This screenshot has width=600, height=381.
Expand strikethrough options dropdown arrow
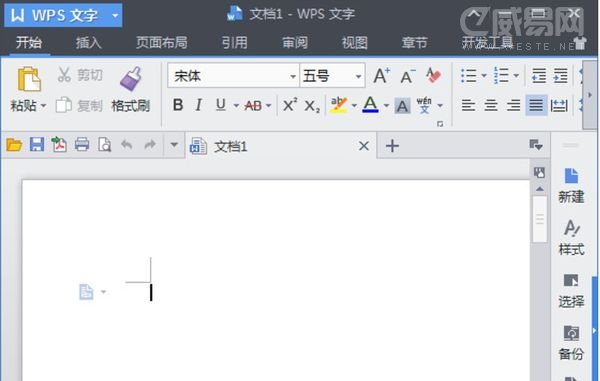click(x=269, y=106)
